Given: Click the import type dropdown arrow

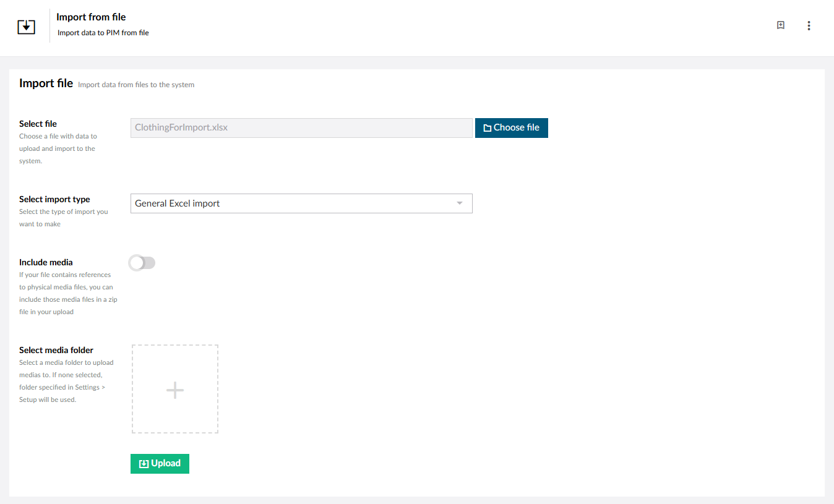Looking at the screenshot, I should click(459, 203).
